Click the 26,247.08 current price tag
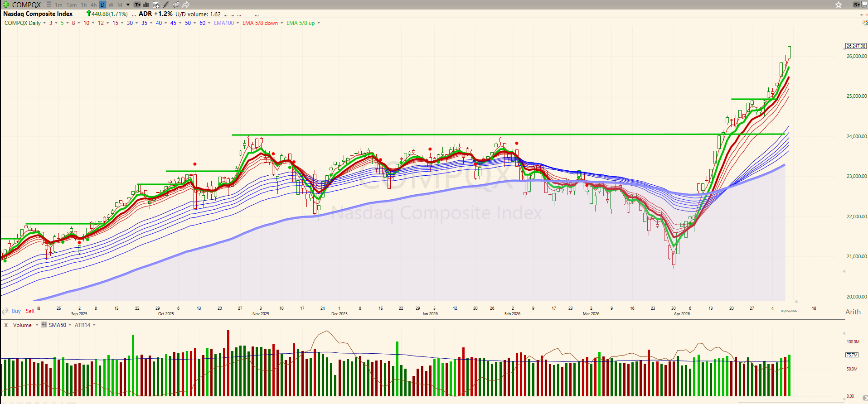This screenshot has width=868, height=404. tap(856, 46)
